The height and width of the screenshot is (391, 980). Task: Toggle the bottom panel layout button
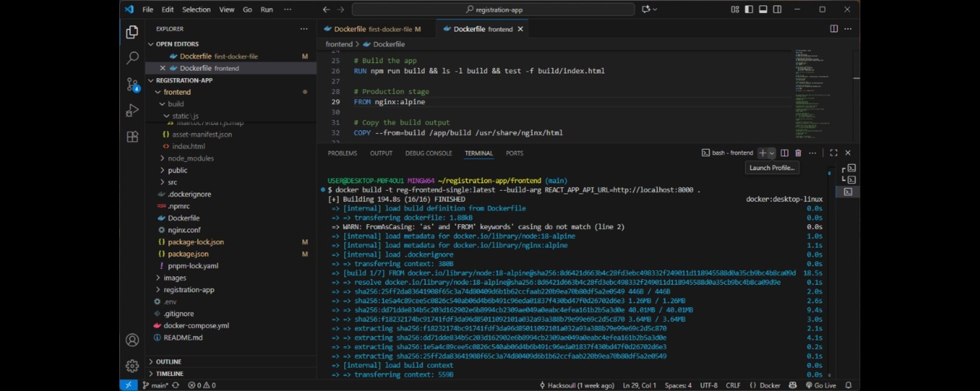[763, 10]
